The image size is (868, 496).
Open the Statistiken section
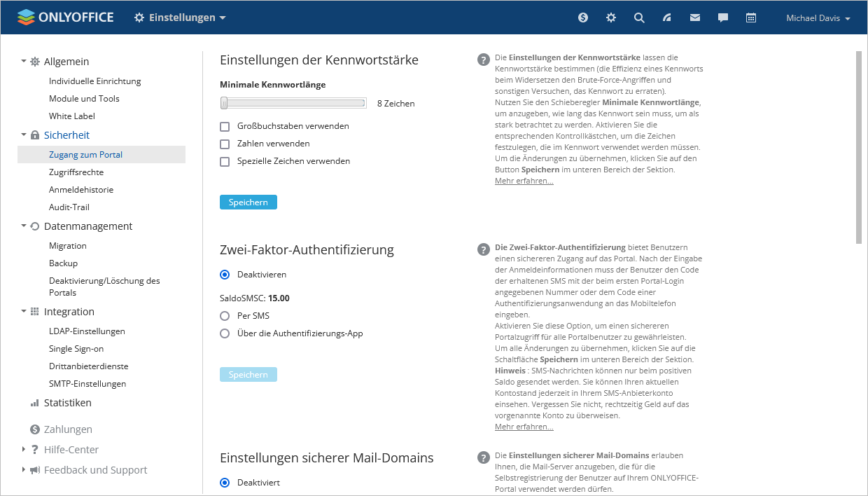pyautogui.click(x=68, y=403)
